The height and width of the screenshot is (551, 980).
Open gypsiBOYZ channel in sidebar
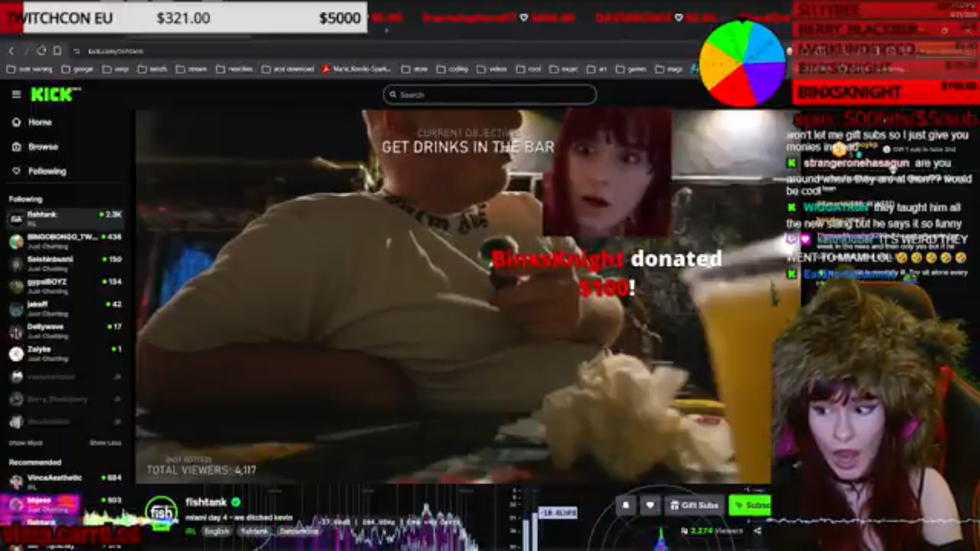pos(66,286)
